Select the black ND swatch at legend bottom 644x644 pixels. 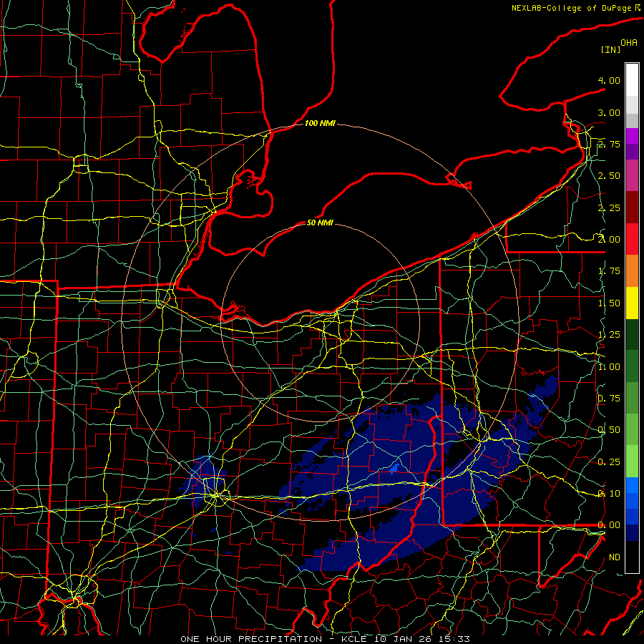(632, 557)
